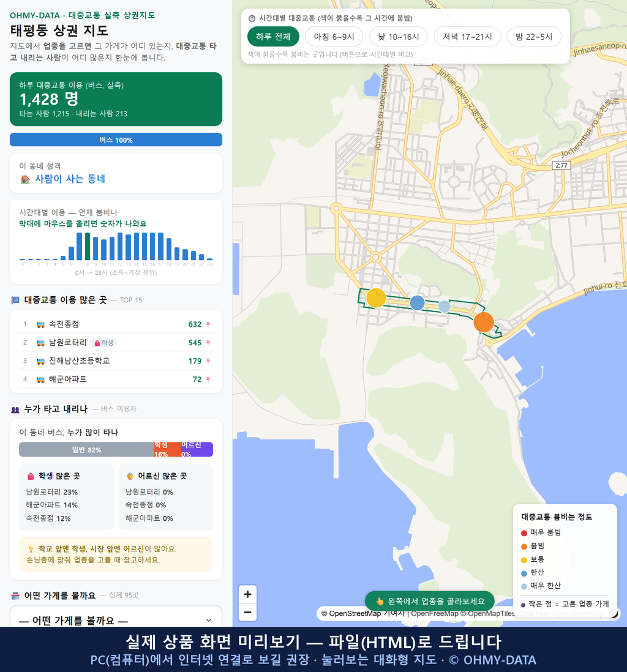Screen dimensions: 627x672
Task: Click the light blue 매우 한산 map marker
Action: pos(445,307)
